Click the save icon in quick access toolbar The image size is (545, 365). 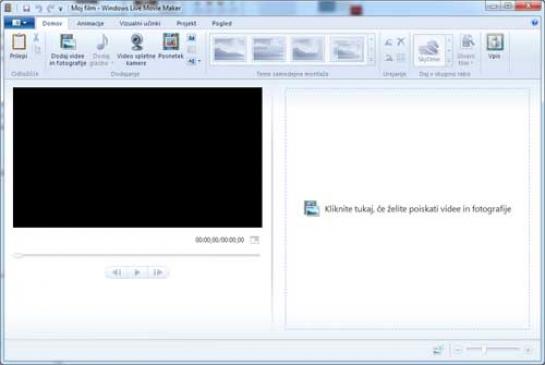pyautogui.click(x=26, y=8)
